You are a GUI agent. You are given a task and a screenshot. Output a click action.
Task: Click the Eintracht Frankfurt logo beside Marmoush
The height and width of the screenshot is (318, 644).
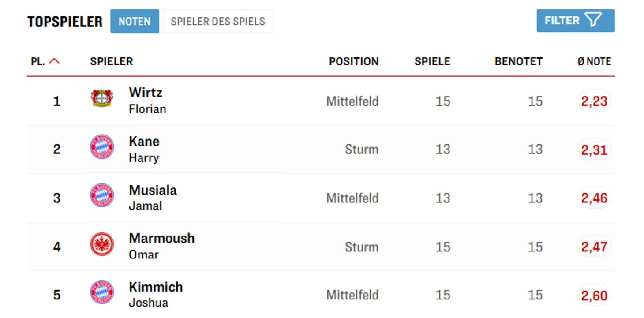[x=102, y=244]
